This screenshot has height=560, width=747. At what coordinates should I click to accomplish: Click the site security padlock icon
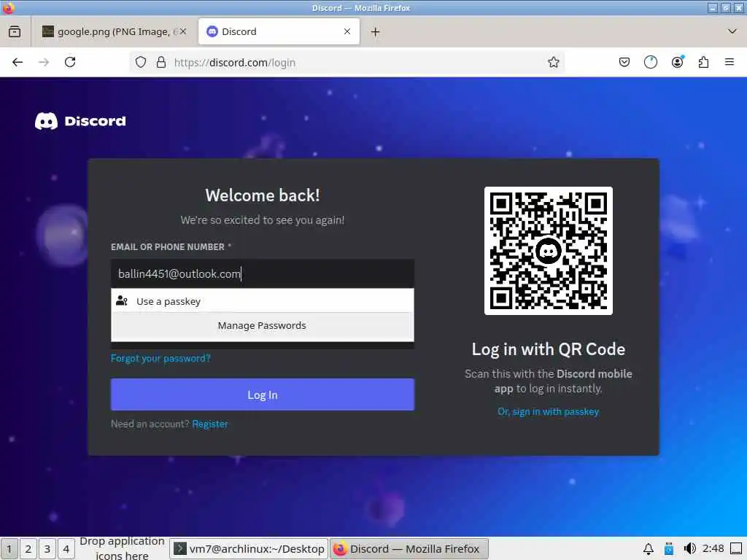click(161, 63)
